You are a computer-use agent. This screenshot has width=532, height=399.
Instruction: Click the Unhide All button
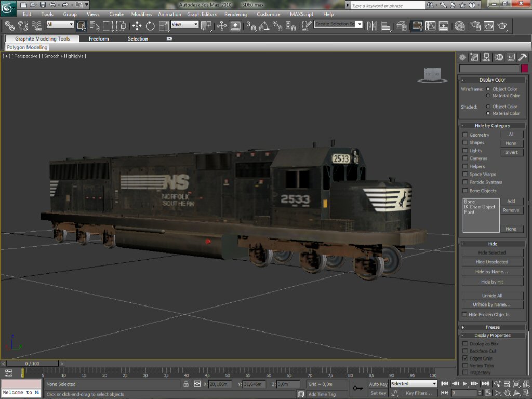pyautogui.click(x=491, y=296)
